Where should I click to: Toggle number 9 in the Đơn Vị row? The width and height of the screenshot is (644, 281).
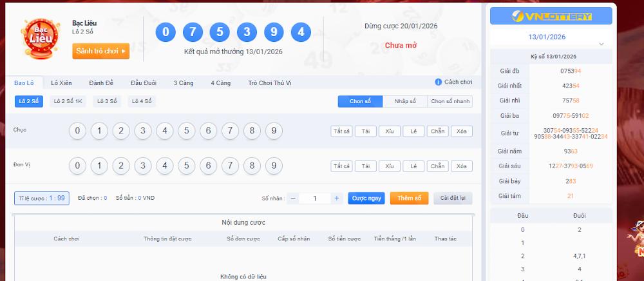(x=274, y=166)
